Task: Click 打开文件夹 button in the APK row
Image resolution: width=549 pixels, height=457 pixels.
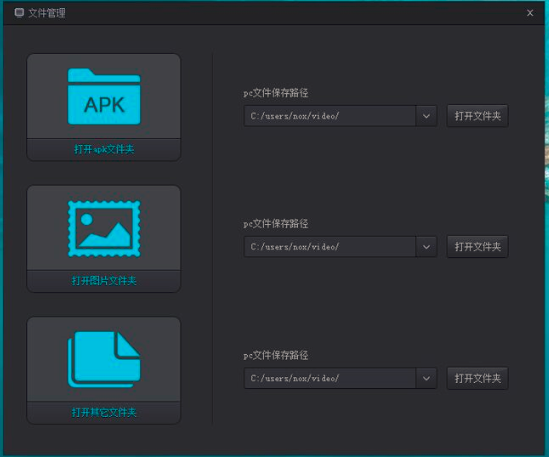Action: click(478, 116)
